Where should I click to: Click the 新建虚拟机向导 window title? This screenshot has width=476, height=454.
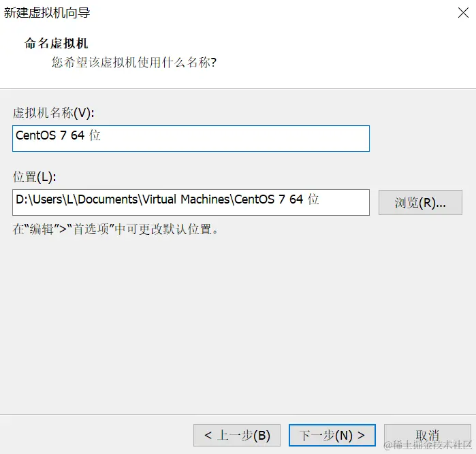click(47, 13)
